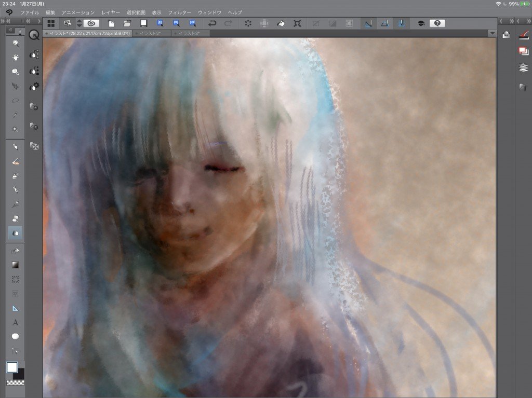Select the Blend color-mixing tool
Viewport: 532px width, 398px height.
(x=16, y=233)
